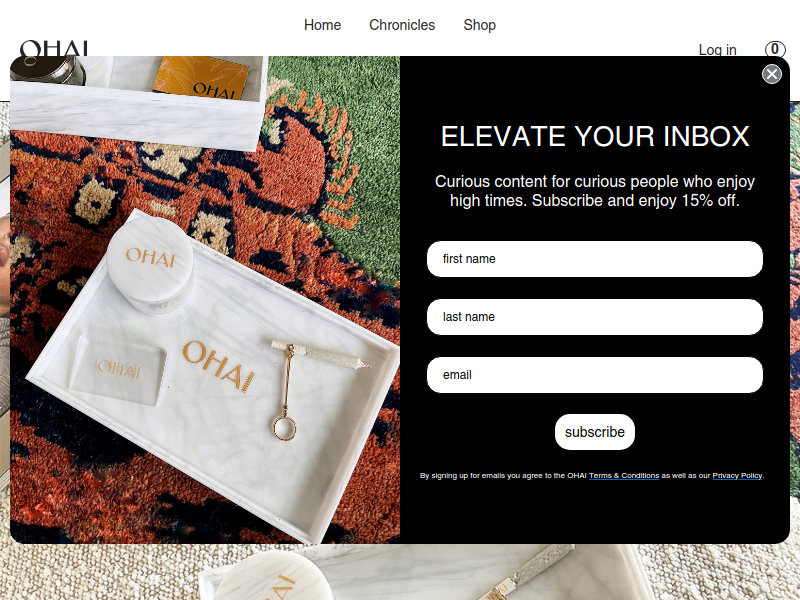This screenshot has height=600, width=800.
Task: Click the Curious content subscription description text
Action: (595, 191)
